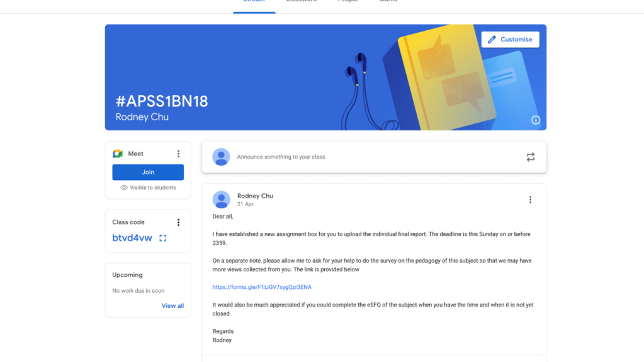Open the Marks tab

(388, 2)
